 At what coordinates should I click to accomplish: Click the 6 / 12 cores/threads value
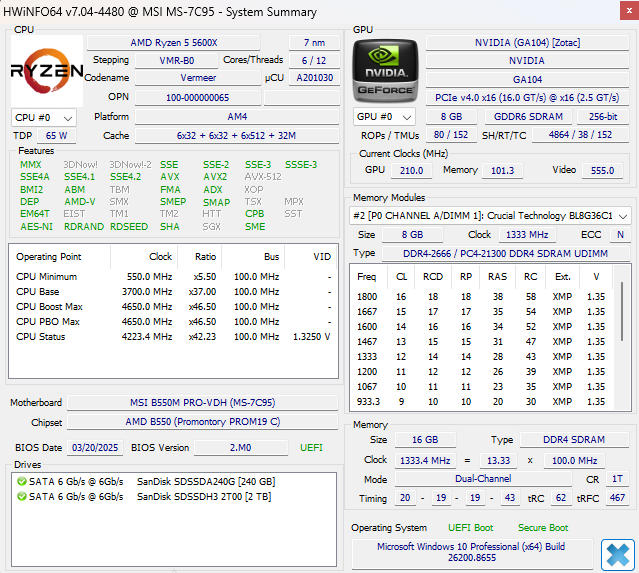(x=314, y=61)
